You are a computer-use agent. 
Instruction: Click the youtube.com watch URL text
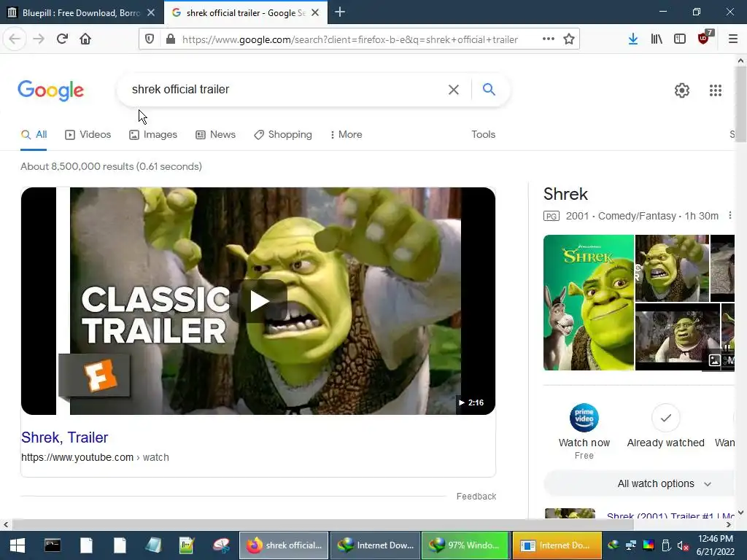[x=95, y=457]
